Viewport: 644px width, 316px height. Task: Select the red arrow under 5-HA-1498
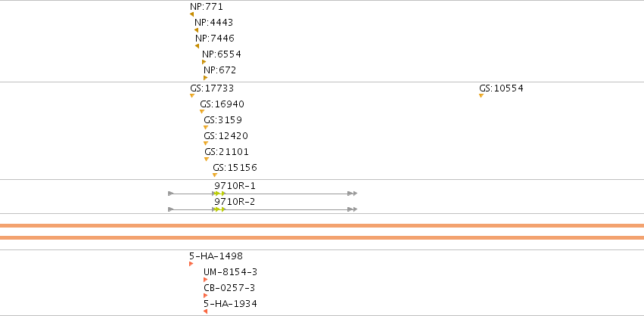[191, 264]
